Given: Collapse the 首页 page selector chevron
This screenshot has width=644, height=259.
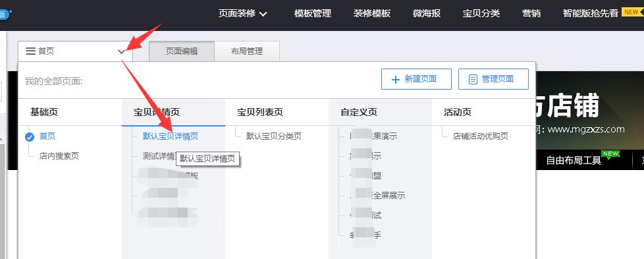Looking at the screenshot, I should coord(121,52).
